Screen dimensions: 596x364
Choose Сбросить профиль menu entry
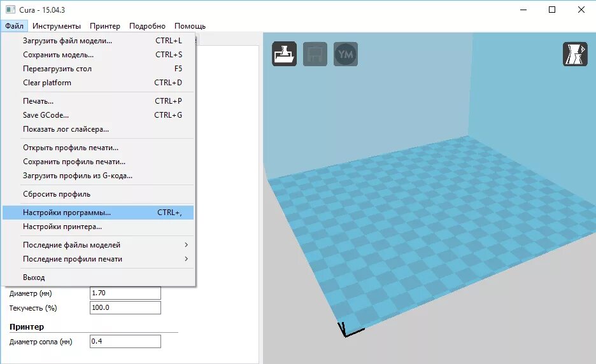98,194
